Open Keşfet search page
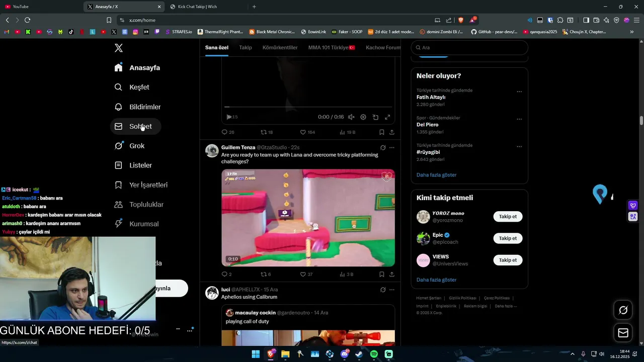This screenshot has height=362, width=644. click(x=132, y=87)
